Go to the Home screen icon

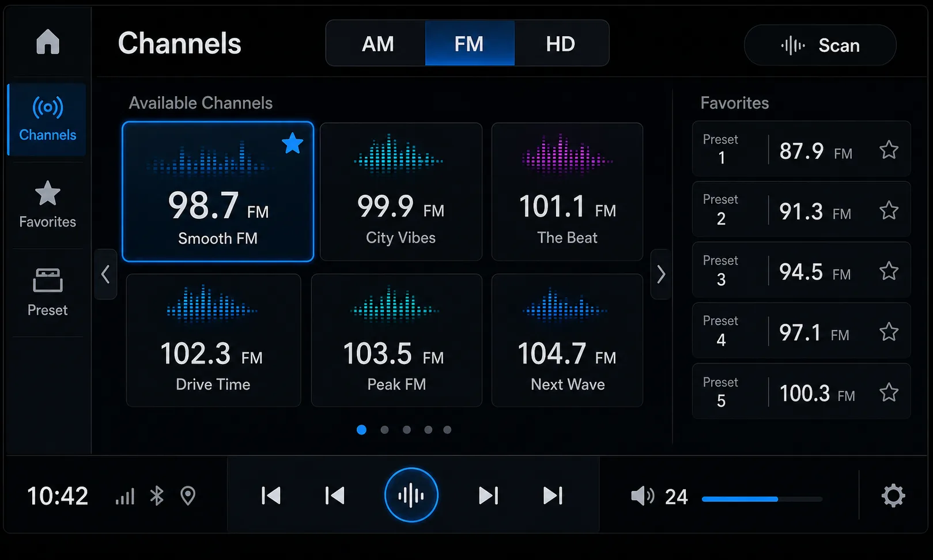pyautogui.click(x=48, y=41)
